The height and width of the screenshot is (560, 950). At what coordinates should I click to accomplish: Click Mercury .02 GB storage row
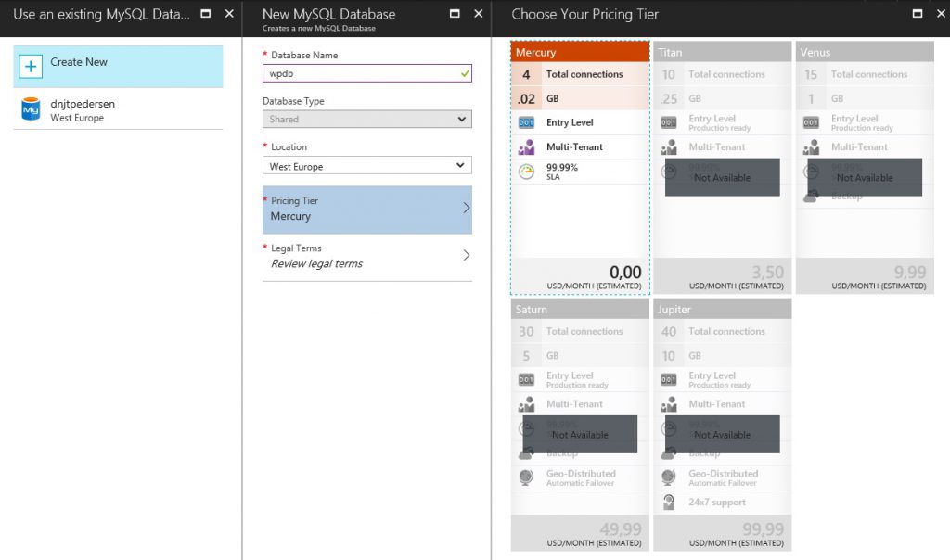[x=580, y=98]
